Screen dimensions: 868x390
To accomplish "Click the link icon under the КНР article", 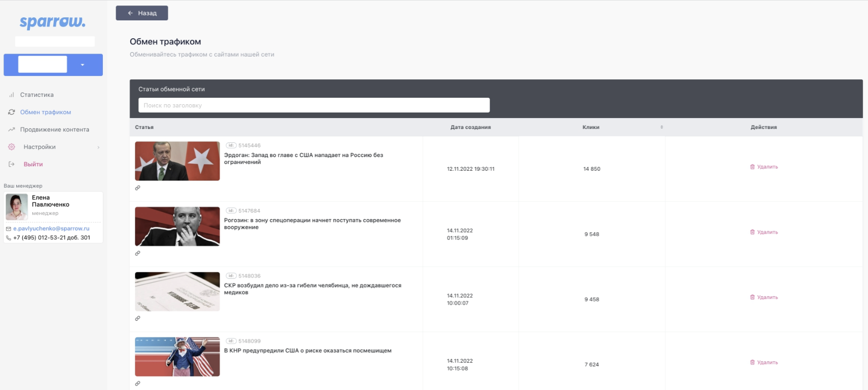I will 138,384.
